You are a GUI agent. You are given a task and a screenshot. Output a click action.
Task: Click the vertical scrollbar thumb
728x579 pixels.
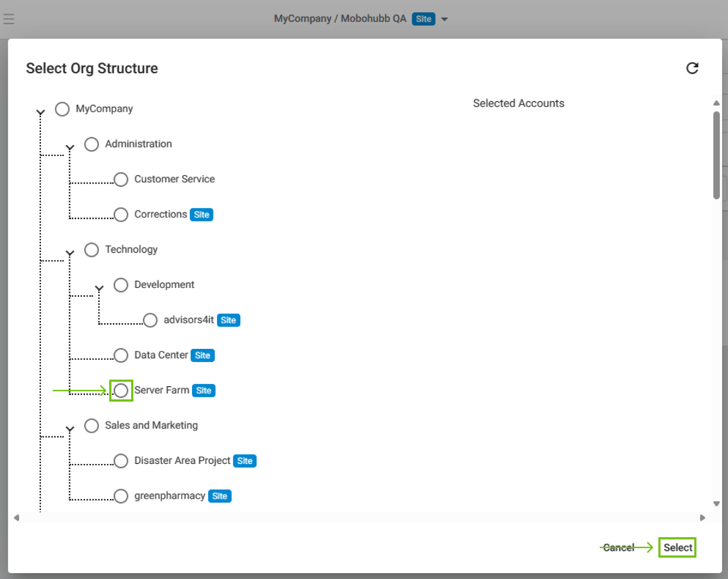[x=716, y=155]
